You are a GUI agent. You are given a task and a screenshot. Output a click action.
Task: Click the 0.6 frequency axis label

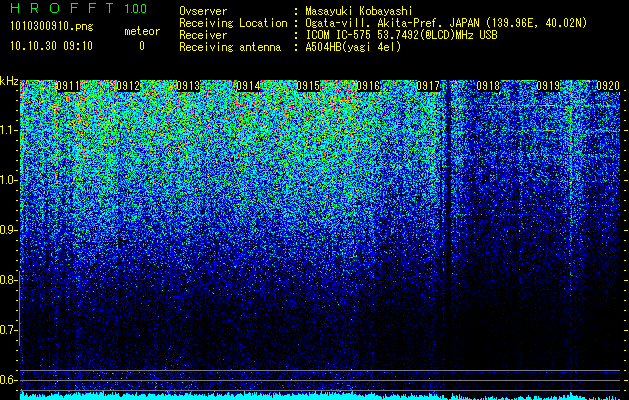click(7, 380)
